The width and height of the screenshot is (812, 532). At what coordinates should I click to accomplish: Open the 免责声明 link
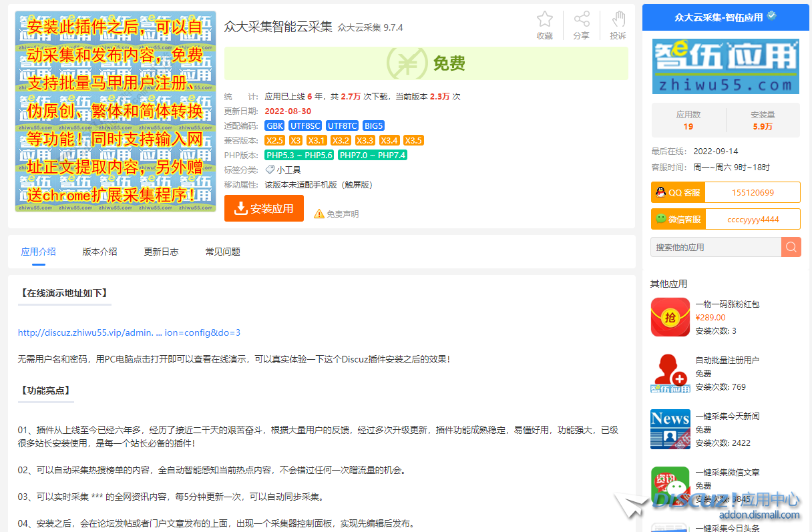coord(343,214)
